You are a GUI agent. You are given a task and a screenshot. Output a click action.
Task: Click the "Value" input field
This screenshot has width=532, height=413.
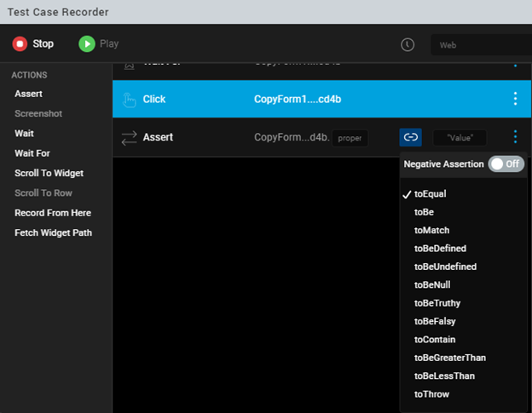coord(460,138)
